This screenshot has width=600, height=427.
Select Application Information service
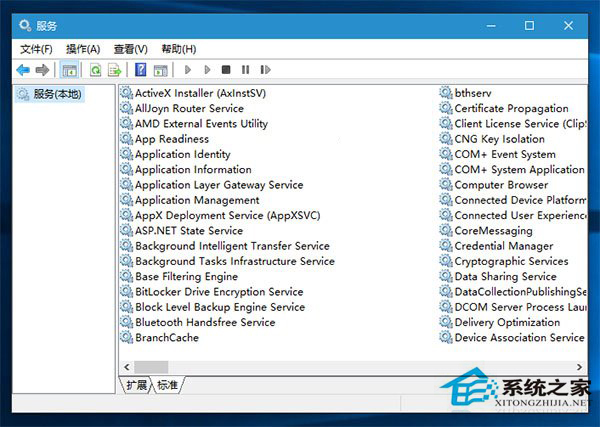186,169
